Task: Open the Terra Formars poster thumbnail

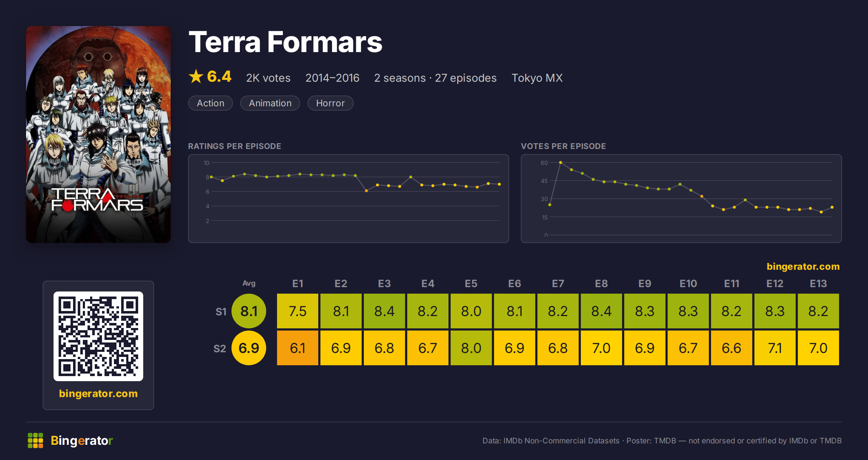Action: 98,134
